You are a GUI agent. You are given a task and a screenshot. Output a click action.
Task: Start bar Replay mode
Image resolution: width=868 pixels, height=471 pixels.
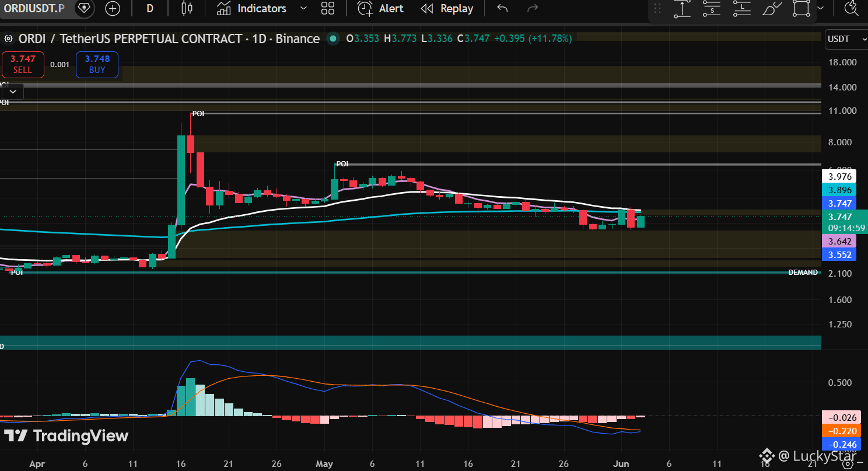(x=447, y=8)
